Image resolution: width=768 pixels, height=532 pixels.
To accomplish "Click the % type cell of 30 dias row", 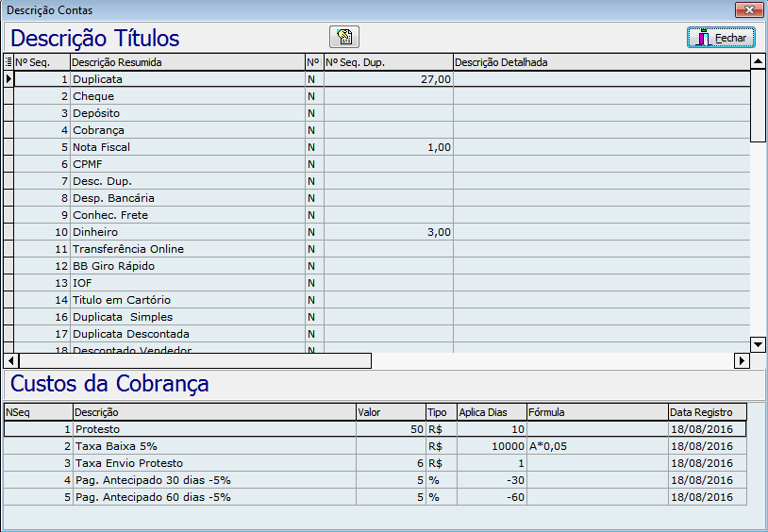I will (442, 480).
